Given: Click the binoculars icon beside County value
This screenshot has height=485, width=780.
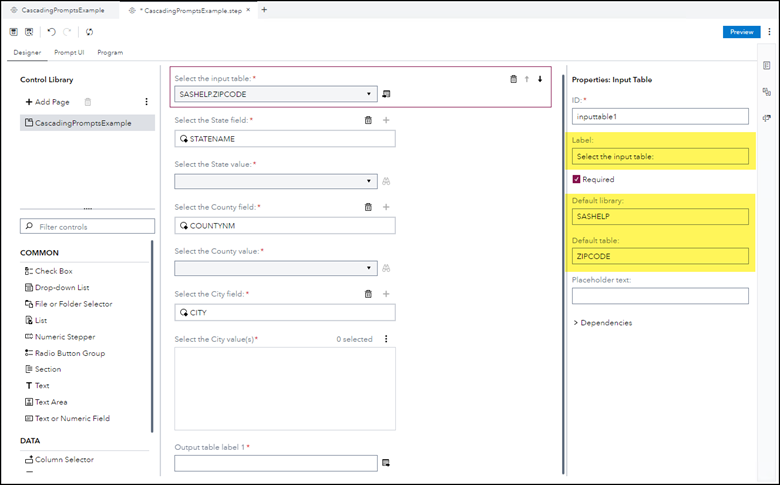Looking at the screenshot, I should [386, 269].
